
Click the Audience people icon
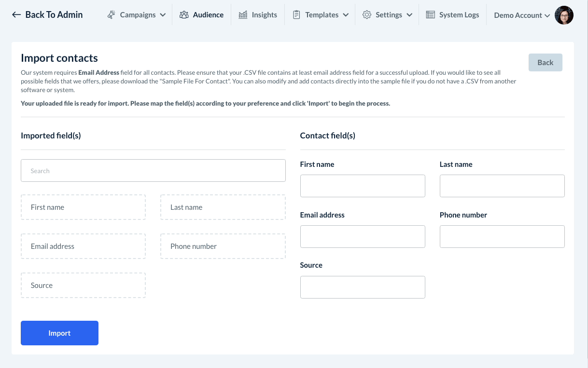184,15
